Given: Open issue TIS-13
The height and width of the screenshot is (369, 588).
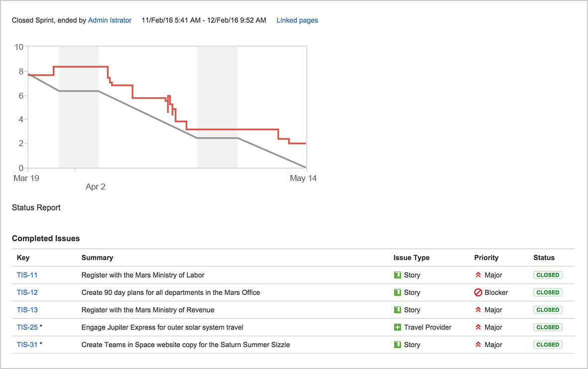Looking at the screenshot, I should 27,310.
